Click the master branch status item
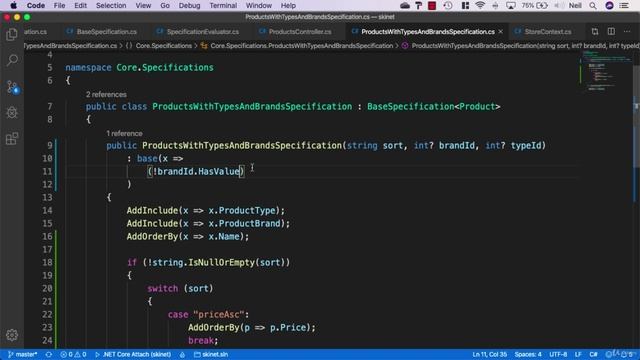The height and width of the screenshot is (360, 640). 22,354
